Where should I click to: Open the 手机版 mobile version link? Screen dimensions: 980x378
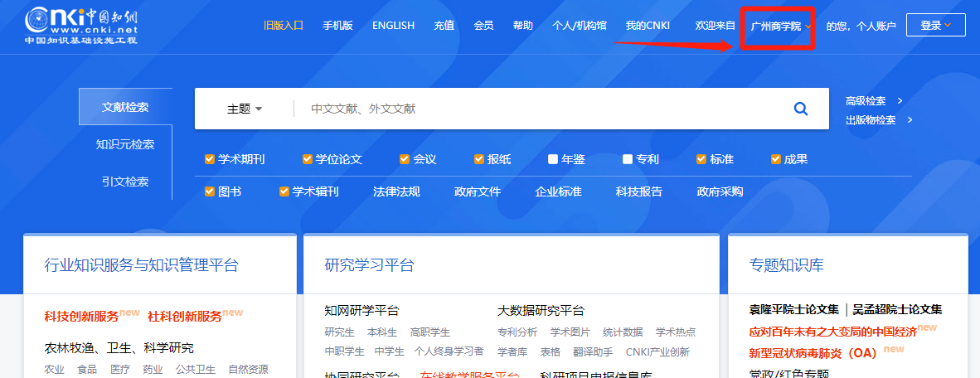pyautogui.click(x=337, y=26)
